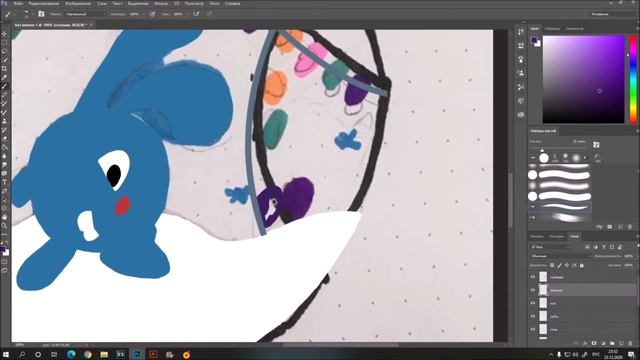Filter layers by adjustment layers icon

tap(596, 247)
